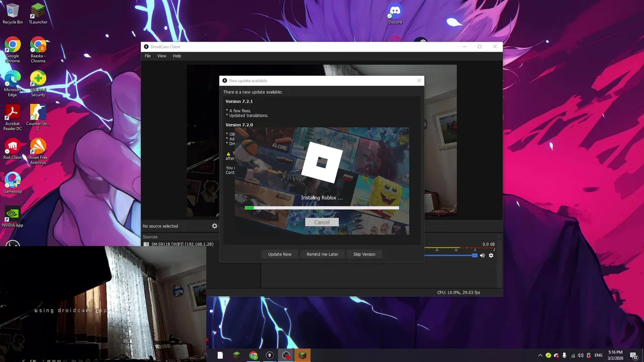Open the volume icon in the system tray
This screenshot has height=362, width=644.
[581, 355]
